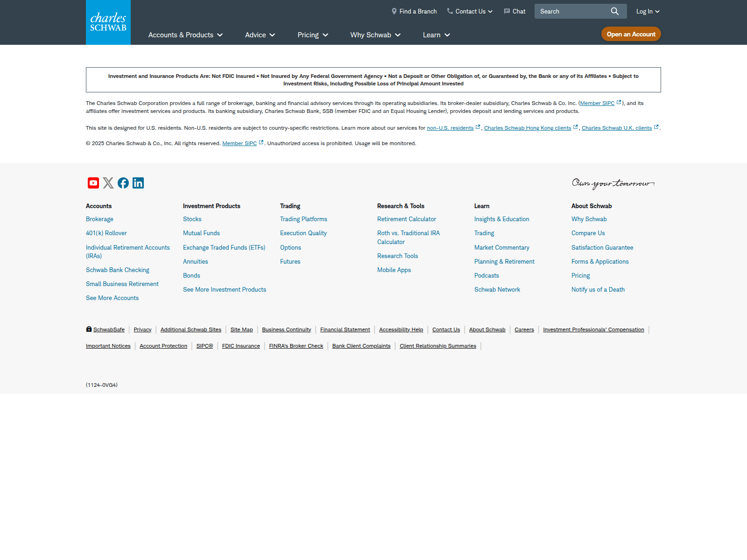Screen dimensions: 747x560
Task: Open See More Investment Products link
Action: pyautogui.click(x=225, y=289)
